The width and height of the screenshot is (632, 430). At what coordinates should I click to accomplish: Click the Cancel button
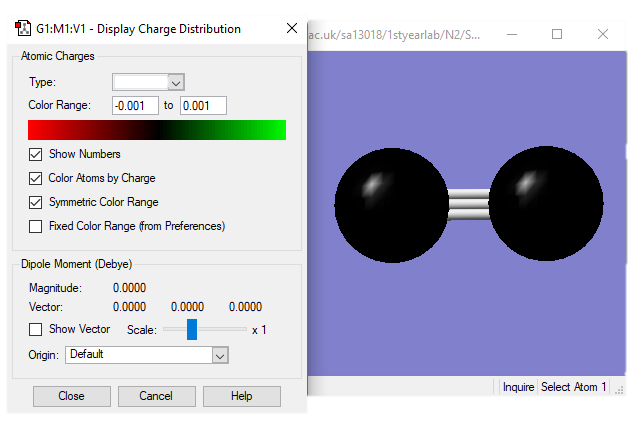pyautogui.click(x=156, y=396)
